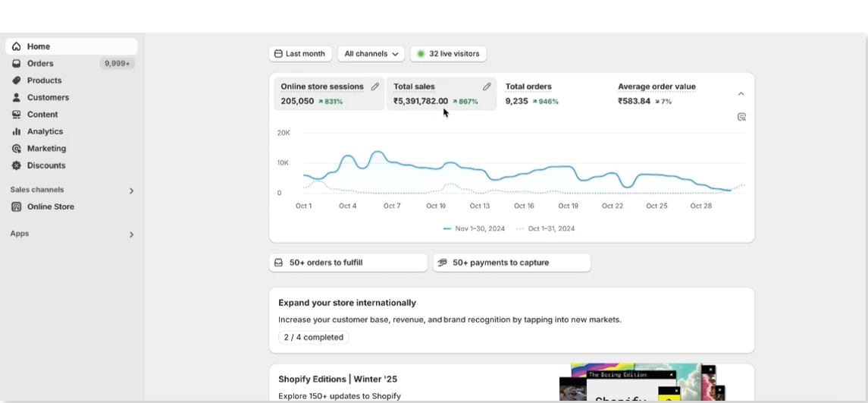This screenshot has width=868, height=403.
Task: Open the Products menu item
Action: coord(71,80)
